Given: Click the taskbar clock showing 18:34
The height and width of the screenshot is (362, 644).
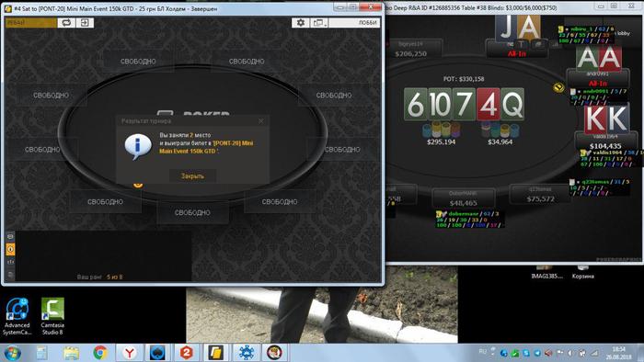Looking at the screenshot, I should (x=618, y=353).
